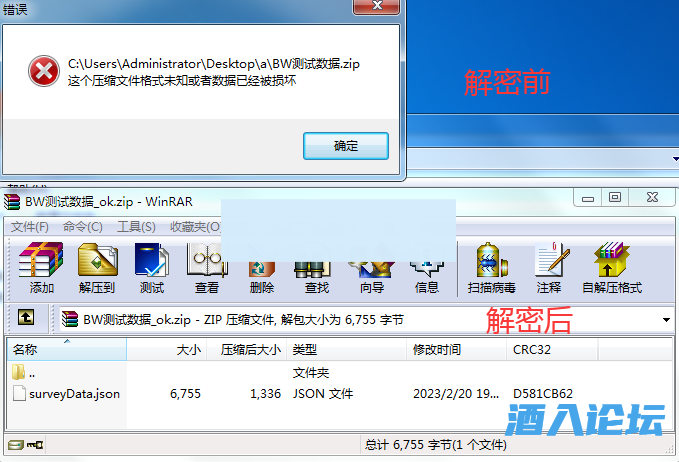Click the error dialog file path text

pos(213,64)
